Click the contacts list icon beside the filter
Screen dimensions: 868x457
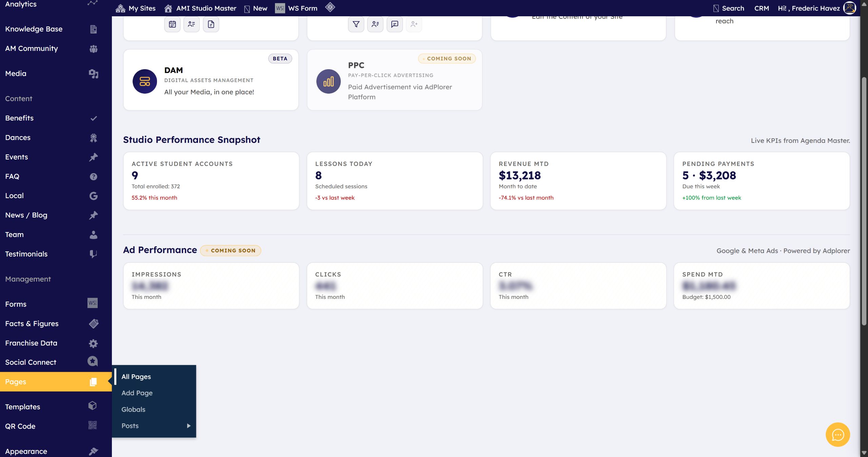[375, 24]
